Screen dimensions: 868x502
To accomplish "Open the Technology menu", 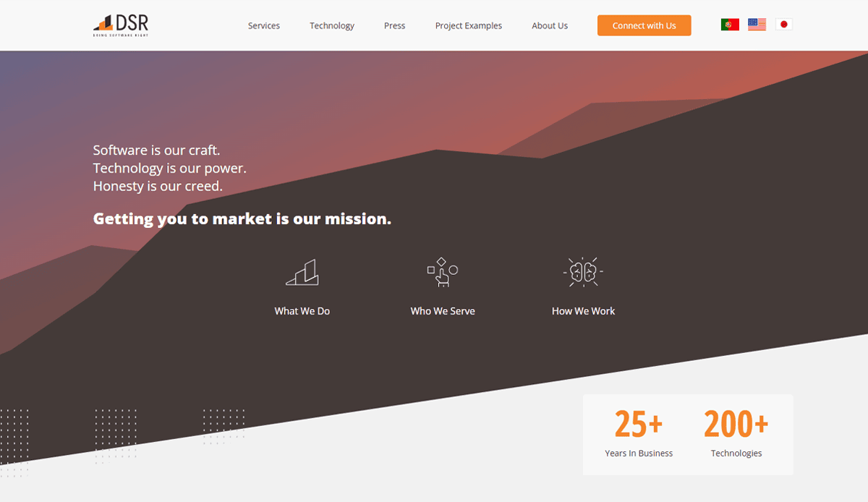I will pyautogui.click(x=331, y=25).
